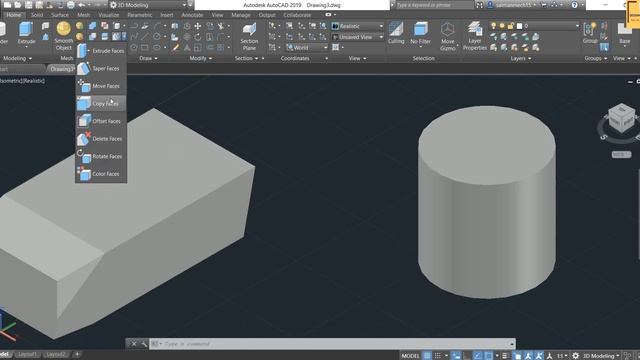Screen dimensions: 640x360
Task: Expand the Groups panel
Action: click(596, 58)
